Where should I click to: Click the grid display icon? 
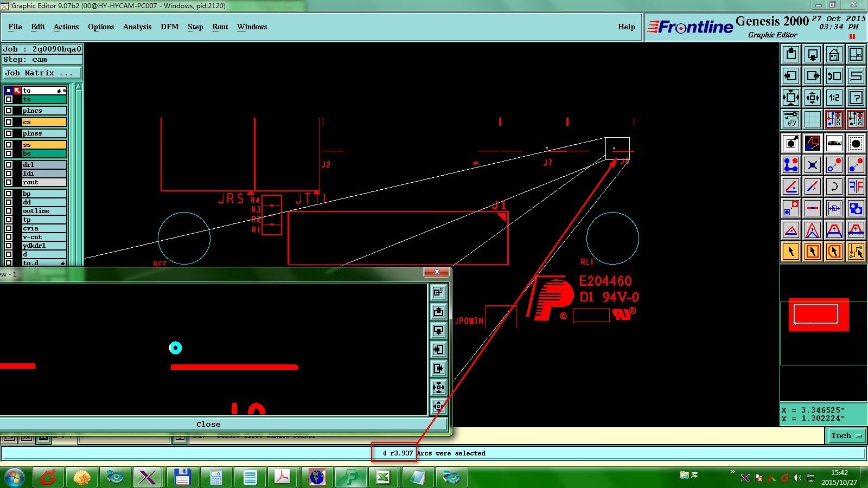pos(813,119)
